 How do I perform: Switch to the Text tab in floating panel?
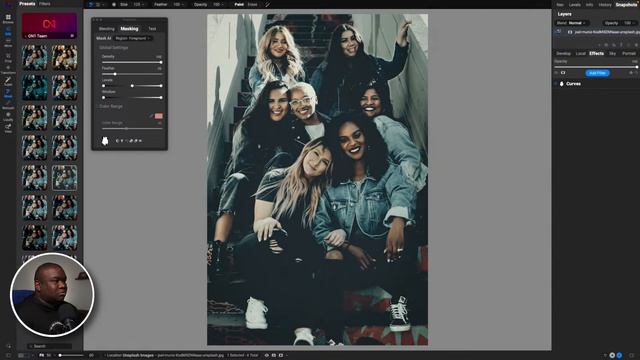[152, 29]
